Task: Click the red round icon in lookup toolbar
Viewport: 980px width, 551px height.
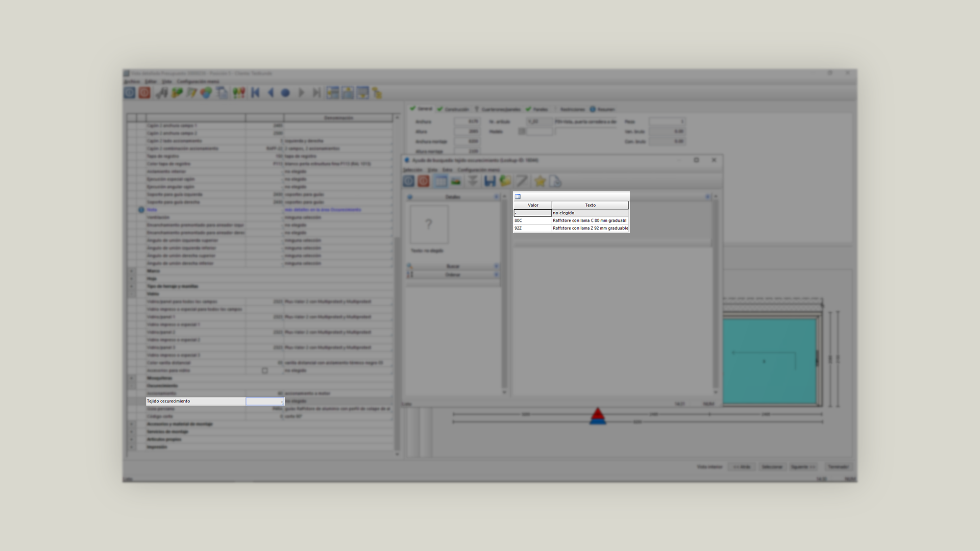Action: coord(423,181)
